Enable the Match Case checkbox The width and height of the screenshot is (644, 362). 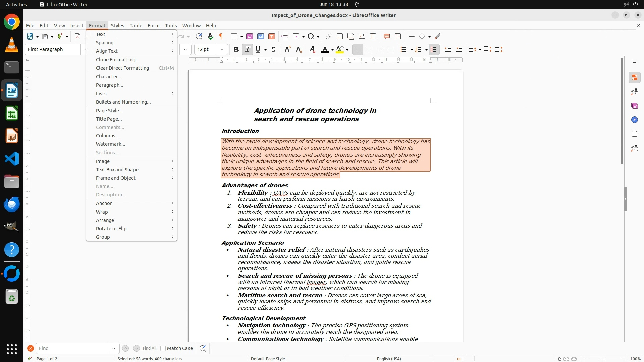pos(163,348)
